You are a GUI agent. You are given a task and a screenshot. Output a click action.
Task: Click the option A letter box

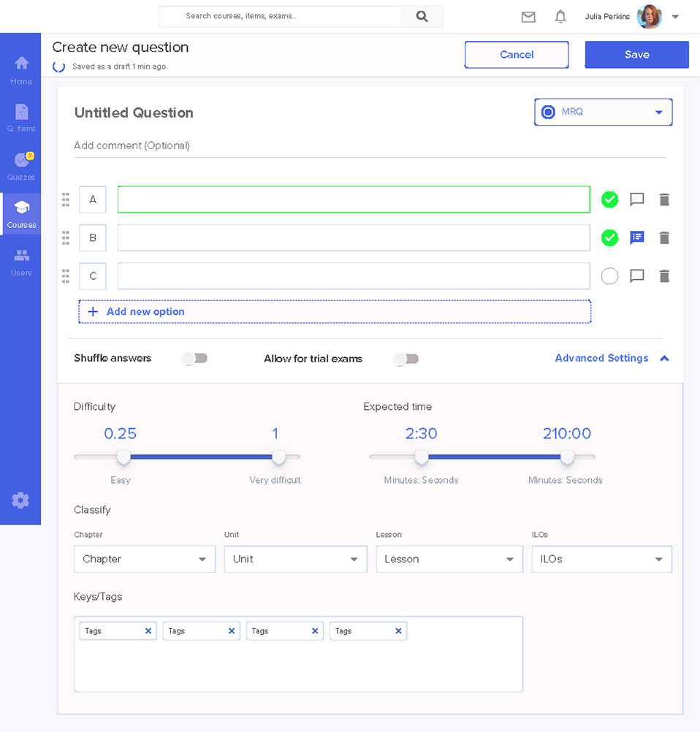[93, 200]
